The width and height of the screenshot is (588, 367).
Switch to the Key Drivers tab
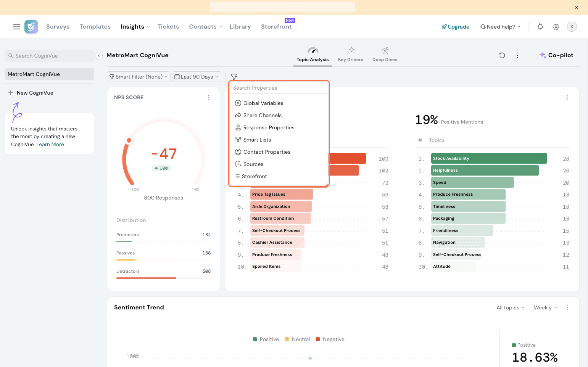(350, 55)
